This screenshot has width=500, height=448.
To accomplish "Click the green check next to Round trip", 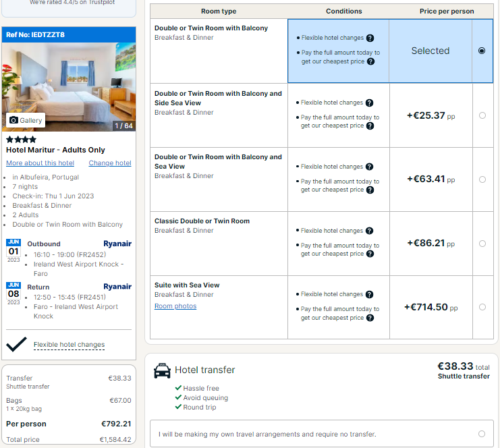I will click(178, 407).
